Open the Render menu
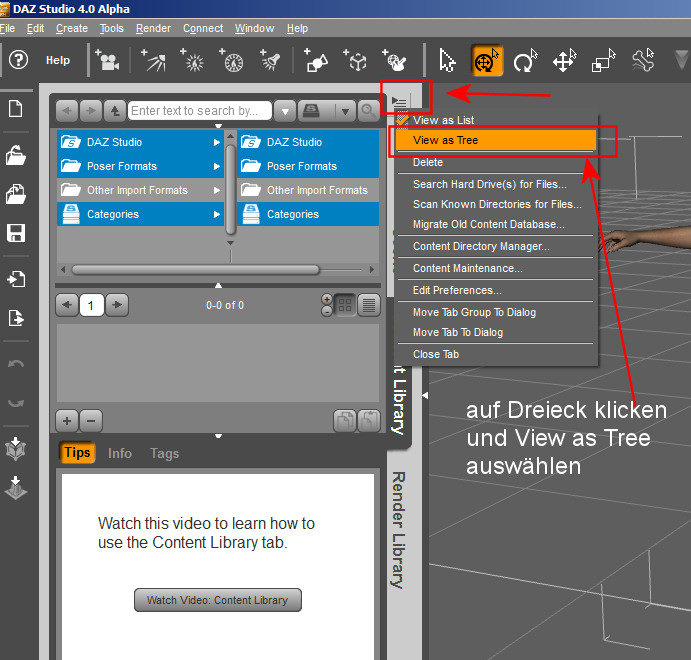 (153, 28)
